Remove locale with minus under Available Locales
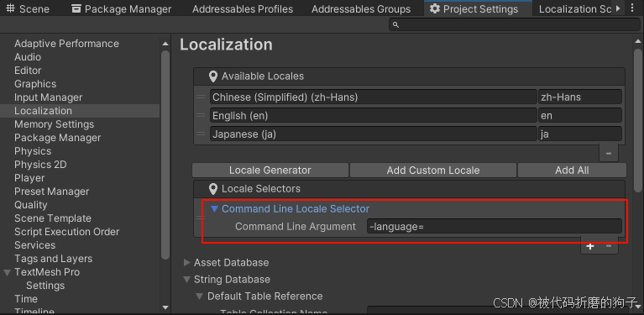644x315 pixels. (x=609, y=154)
